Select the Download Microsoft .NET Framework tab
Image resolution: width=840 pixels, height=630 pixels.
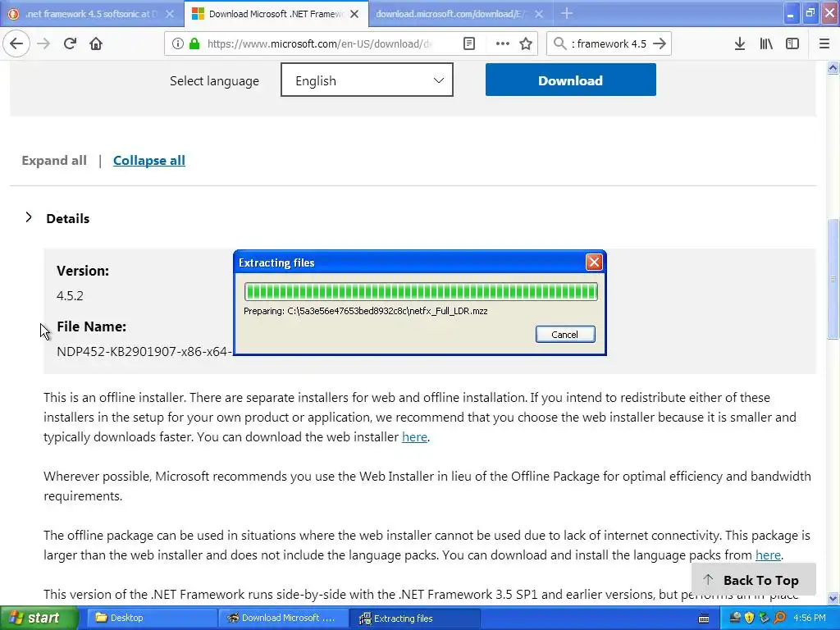pyautogui.click(x=276, y=14)
